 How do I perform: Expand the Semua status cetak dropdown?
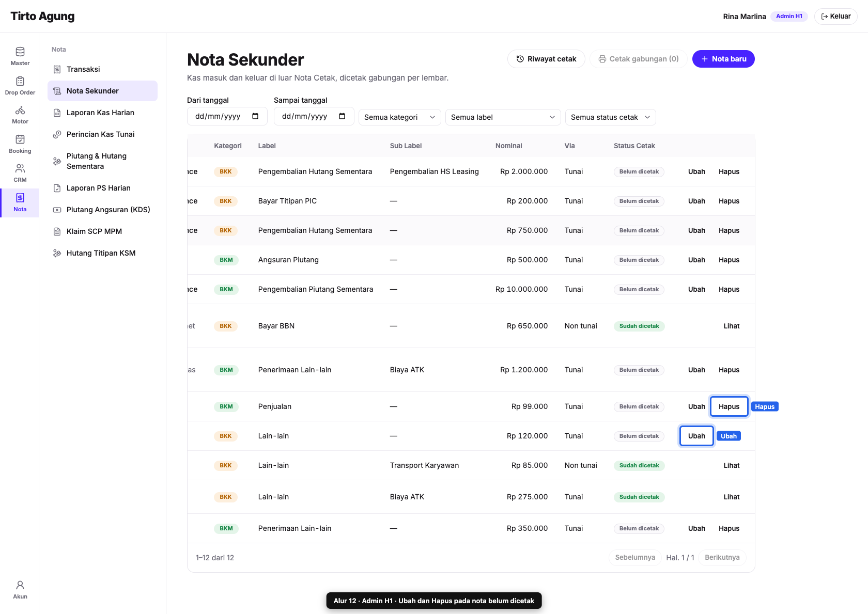[611, 117]
